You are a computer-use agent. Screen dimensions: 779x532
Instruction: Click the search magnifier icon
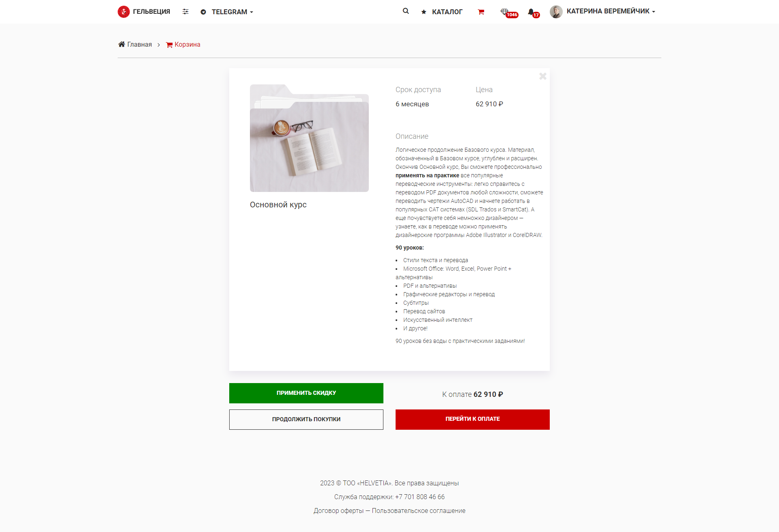(406, 11)
